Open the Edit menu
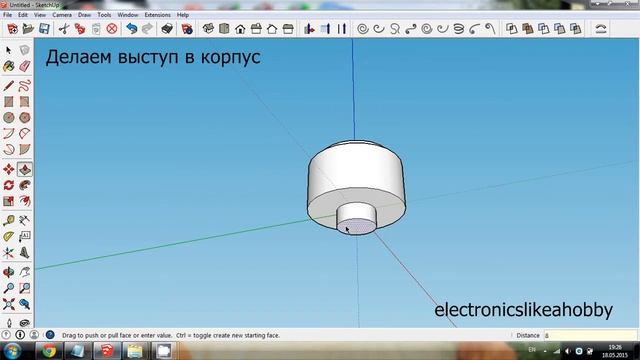 click(x=23, y=15)
